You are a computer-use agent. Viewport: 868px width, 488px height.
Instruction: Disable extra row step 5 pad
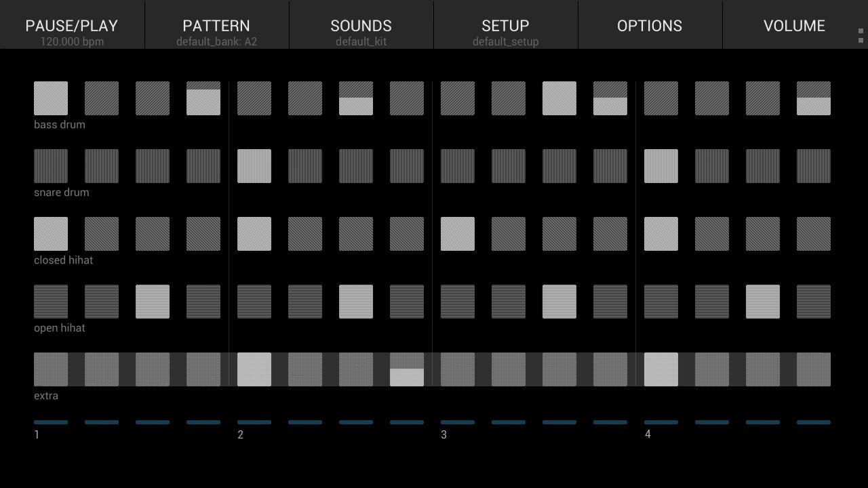[x=254, y=369]
